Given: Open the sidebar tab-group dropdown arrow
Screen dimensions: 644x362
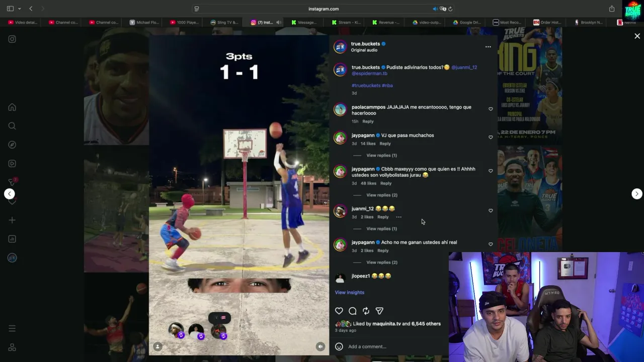Looking at the screenshot, I should tap(19, 9).
